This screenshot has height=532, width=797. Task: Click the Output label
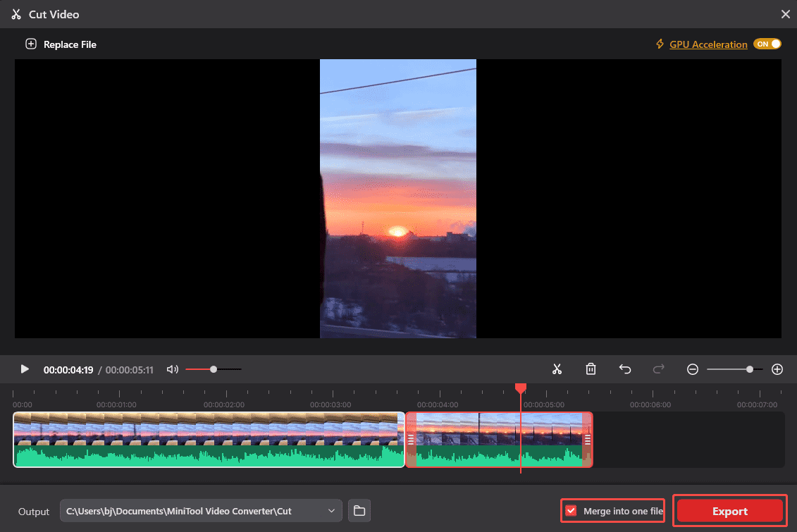[34, 511]
